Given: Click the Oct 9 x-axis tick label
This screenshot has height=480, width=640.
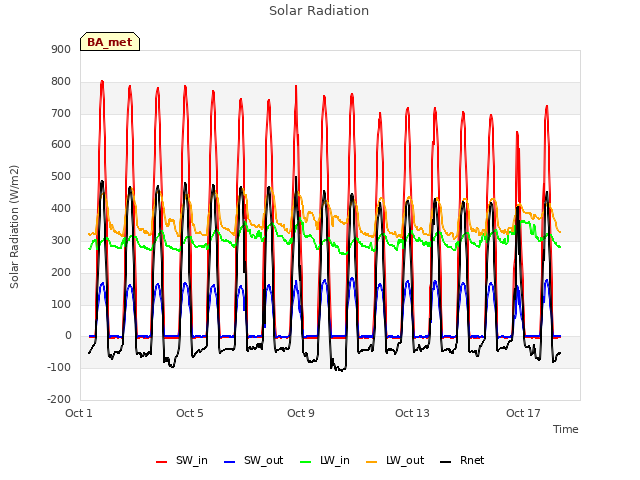Looking at the screenshot, I should point(301,413).
